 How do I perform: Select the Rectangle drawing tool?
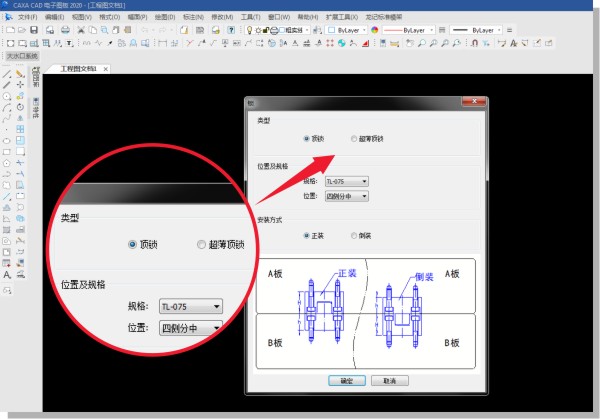click(x=7, y=152)
